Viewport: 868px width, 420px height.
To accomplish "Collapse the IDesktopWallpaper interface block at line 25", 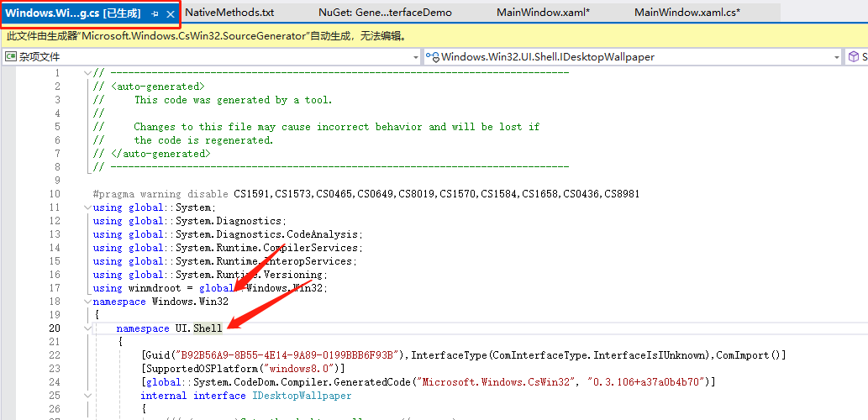I will pos(87,396).
